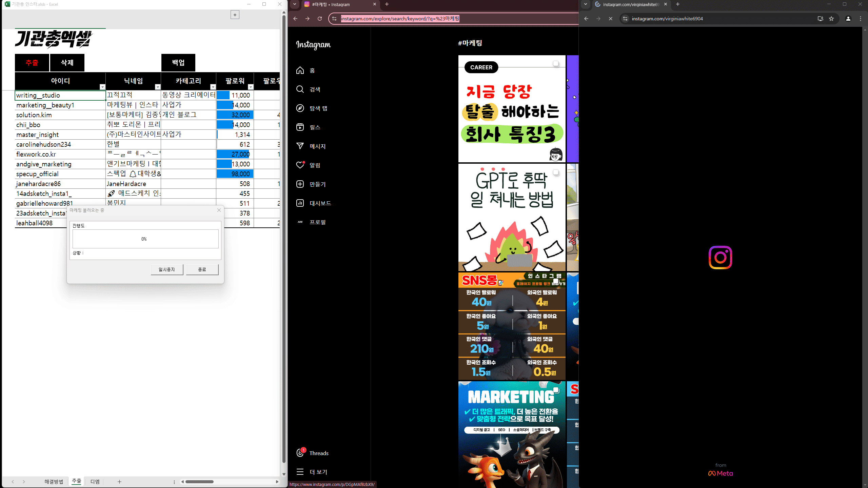Go back in the middle browser window
This screenshot has height=488, width=868.
[x=295, y=19]
